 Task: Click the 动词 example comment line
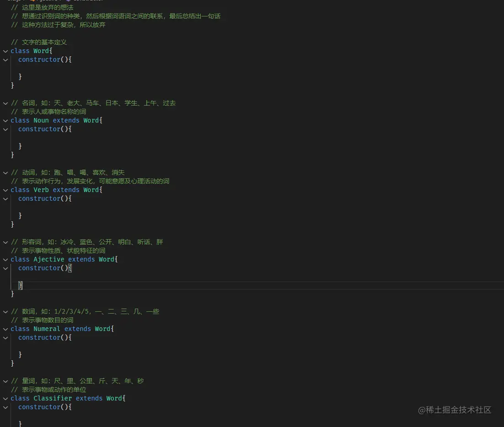[x=68, y=172]
